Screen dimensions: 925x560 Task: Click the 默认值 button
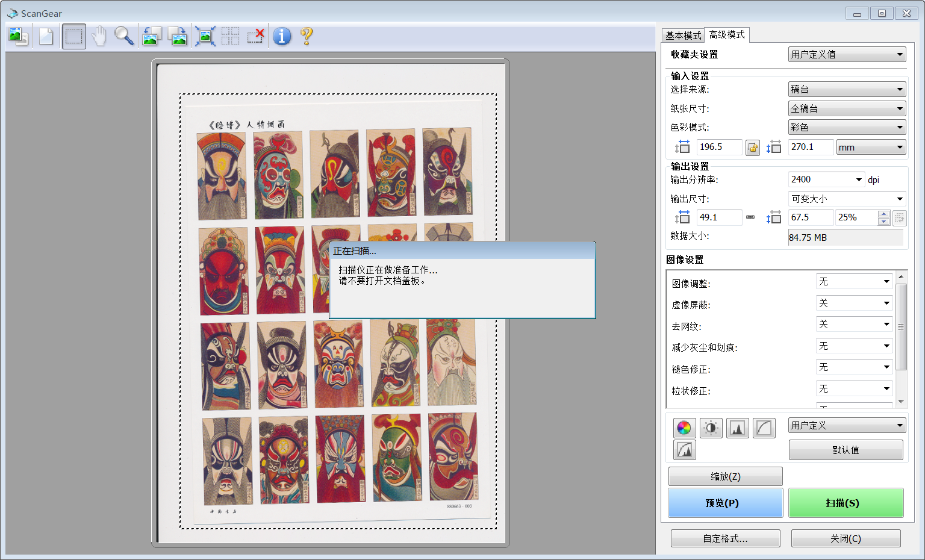pos(846,450)
